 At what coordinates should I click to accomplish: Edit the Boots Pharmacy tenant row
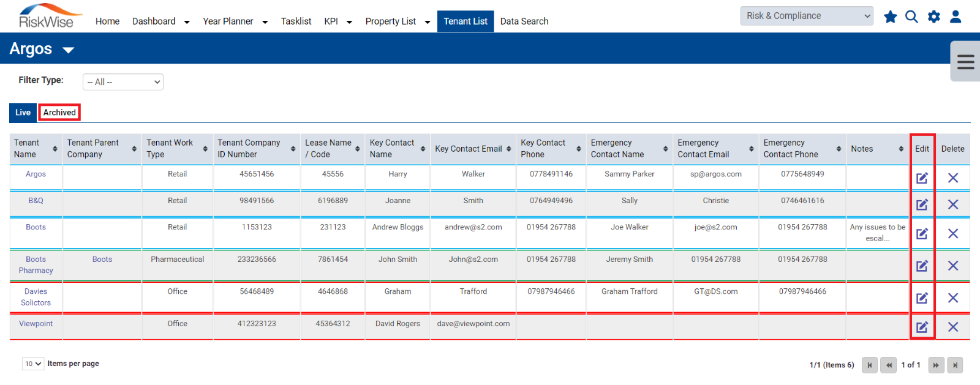pos(922,266)
